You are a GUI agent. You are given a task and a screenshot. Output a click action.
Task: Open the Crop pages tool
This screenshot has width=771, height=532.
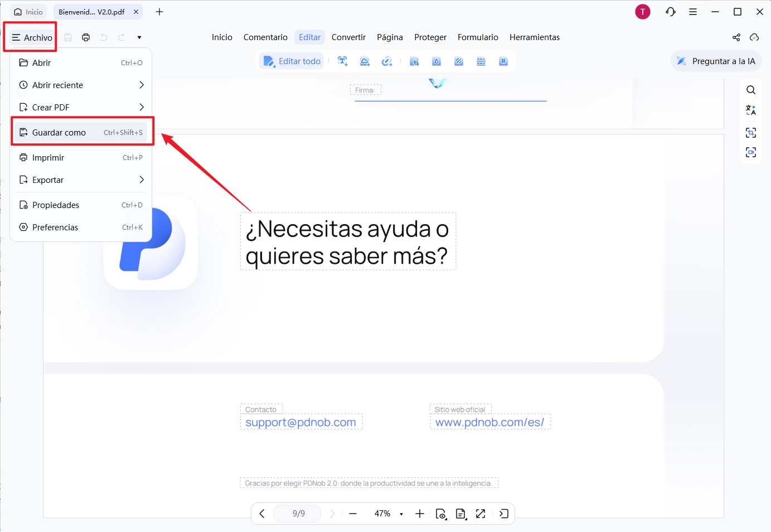(x=414, y=61)
